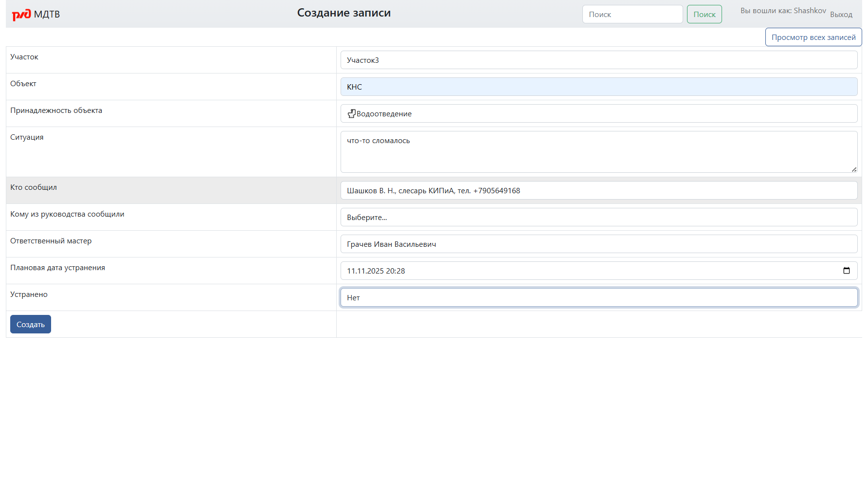
Task: Open the Устранено dropdown showing Нет
Action: coord(598,297)
